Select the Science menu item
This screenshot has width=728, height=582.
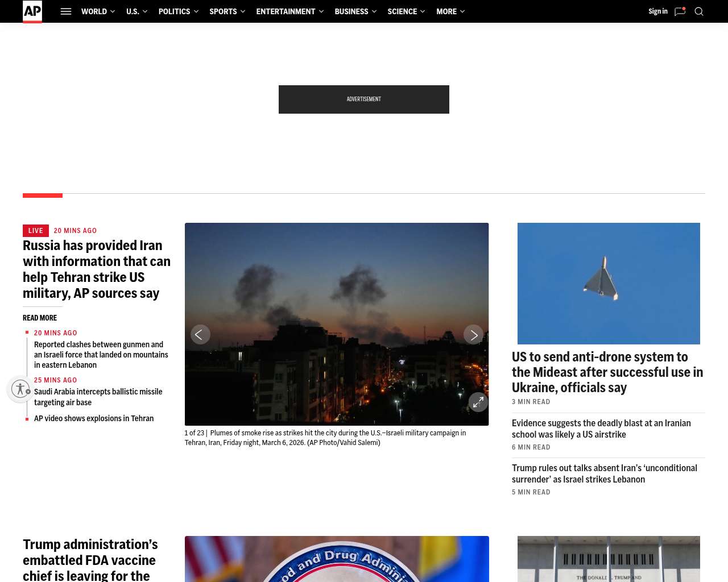point(402,11)
